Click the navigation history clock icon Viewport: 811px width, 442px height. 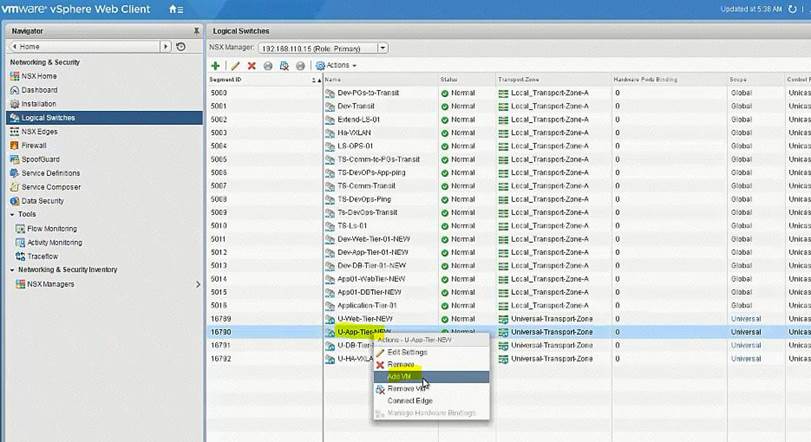pos(180,47)
